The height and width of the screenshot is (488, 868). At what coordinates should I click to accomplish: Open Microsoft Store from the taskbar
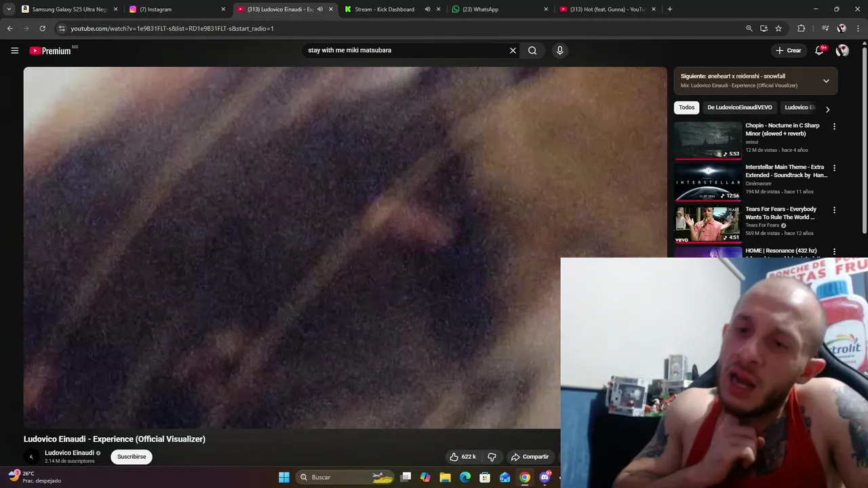(x=485, y=477)
